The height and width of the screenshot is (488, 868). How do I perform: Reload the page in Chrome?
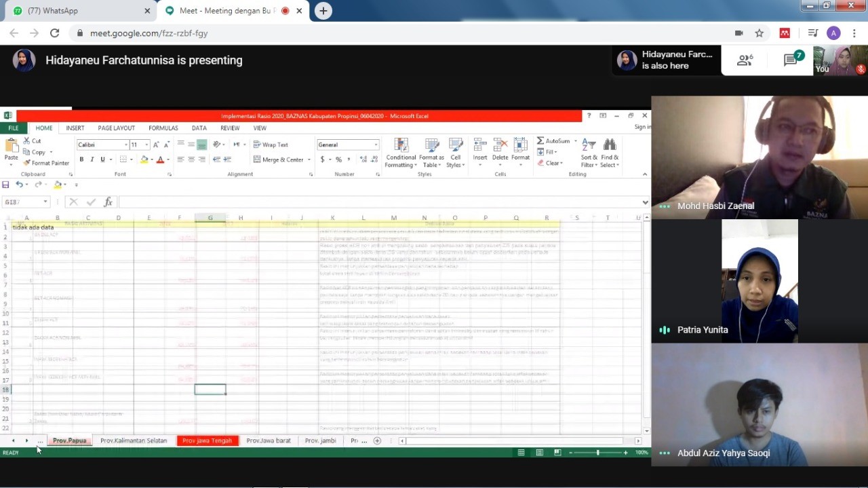coord(55,33)
